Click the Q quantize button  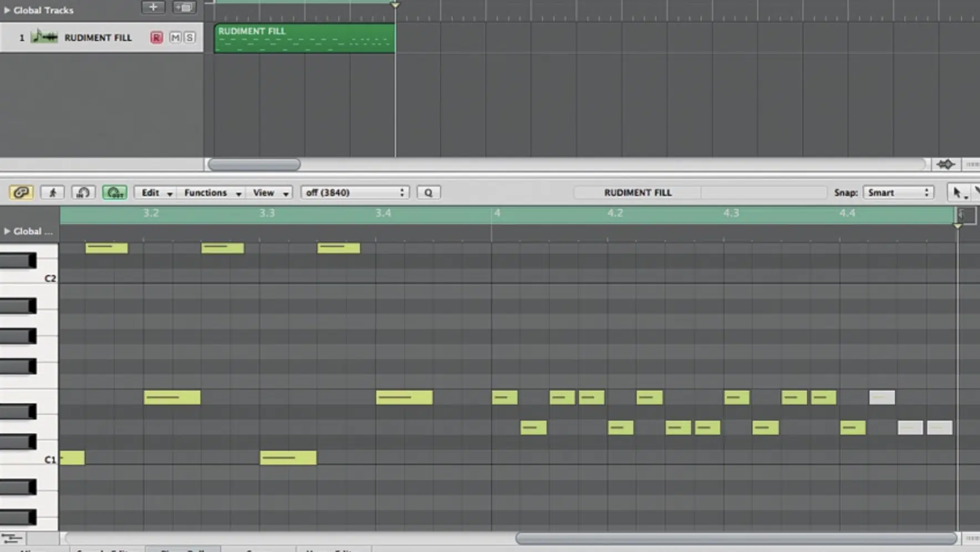(428, 192)
